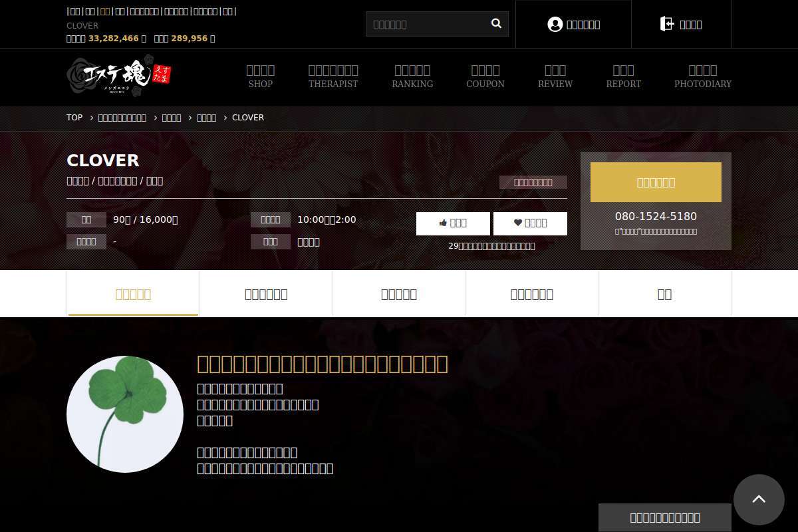Click the login door-arrow icon
The width and height of the screenshot is (798, 532).
coord(666,25)
